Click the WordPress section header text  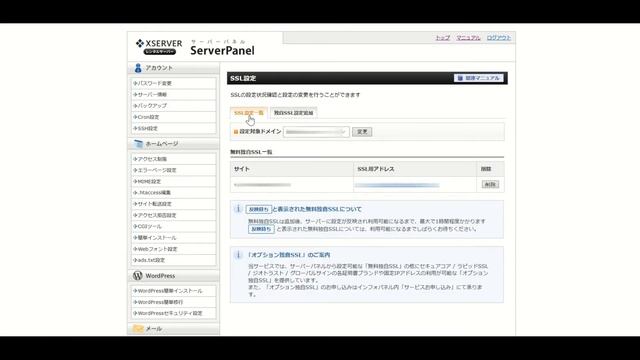pyautogui.click(x=160, y=276)
